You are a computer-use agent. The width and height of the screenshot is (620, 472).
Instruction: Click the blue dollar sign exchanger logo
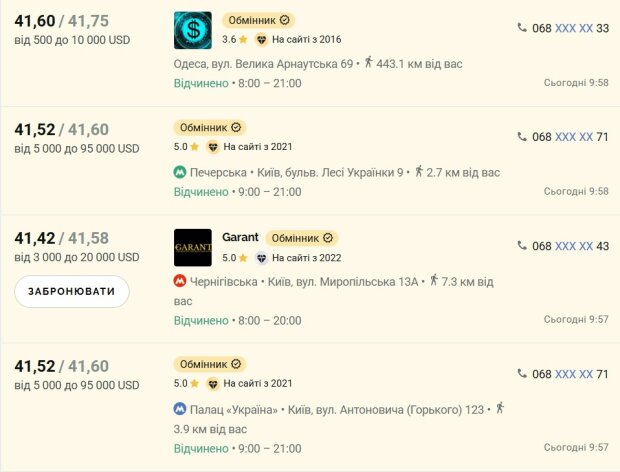tap(193, 30)
